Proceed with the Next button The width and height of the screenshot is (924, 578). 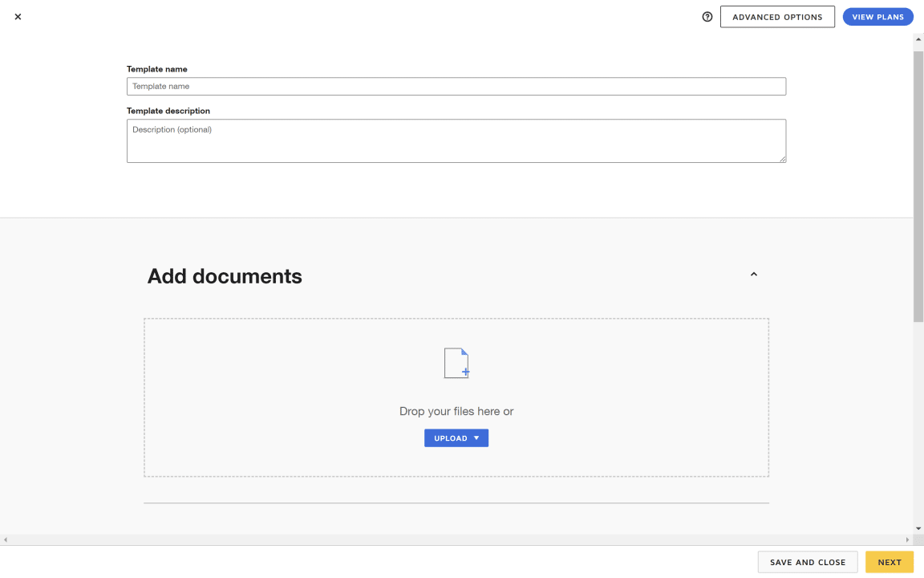point(889,562)
